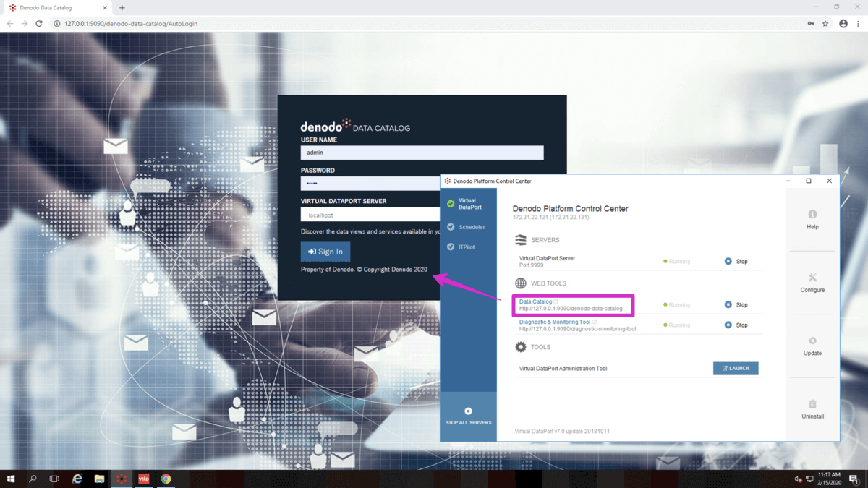Open Help in Control Center
Screen dimensions: 868x488
(812, 220)
